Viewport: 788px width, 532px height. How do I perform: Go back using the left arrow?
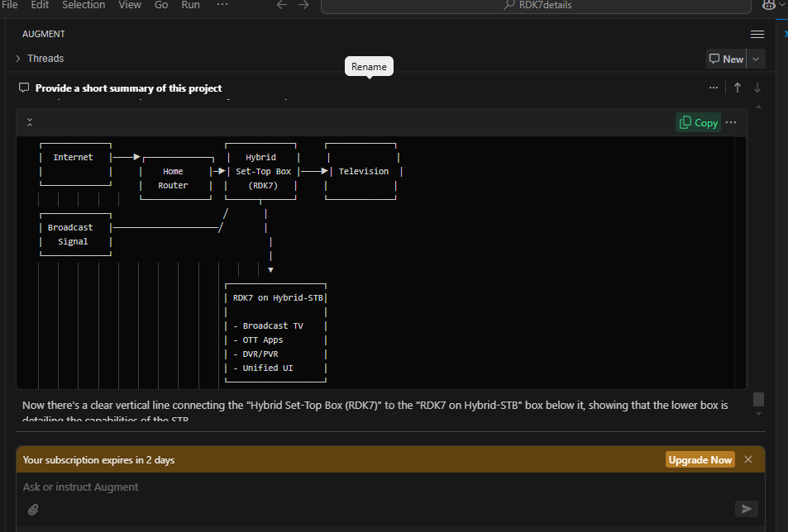tap(282, 5)
